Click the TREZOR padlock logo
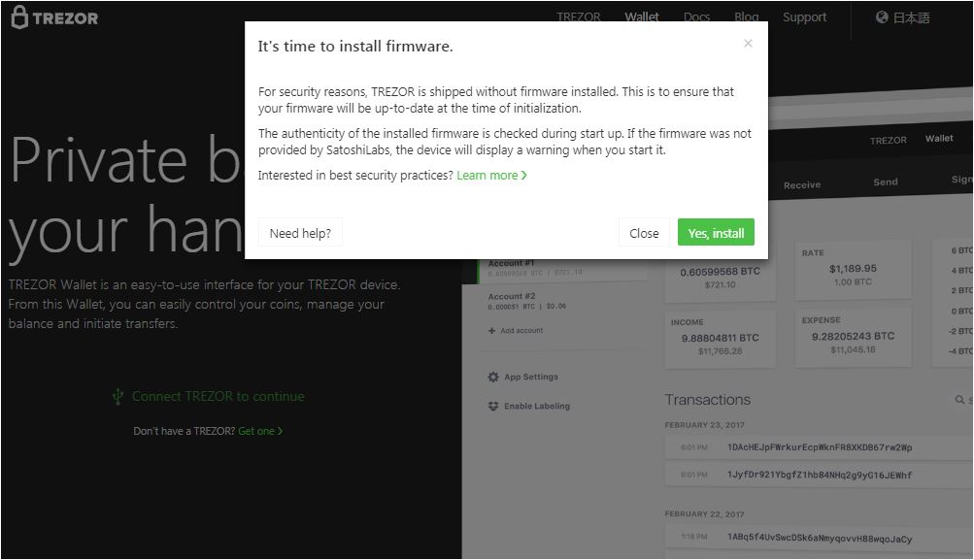The image size is (974, 560). coord(19,17)
